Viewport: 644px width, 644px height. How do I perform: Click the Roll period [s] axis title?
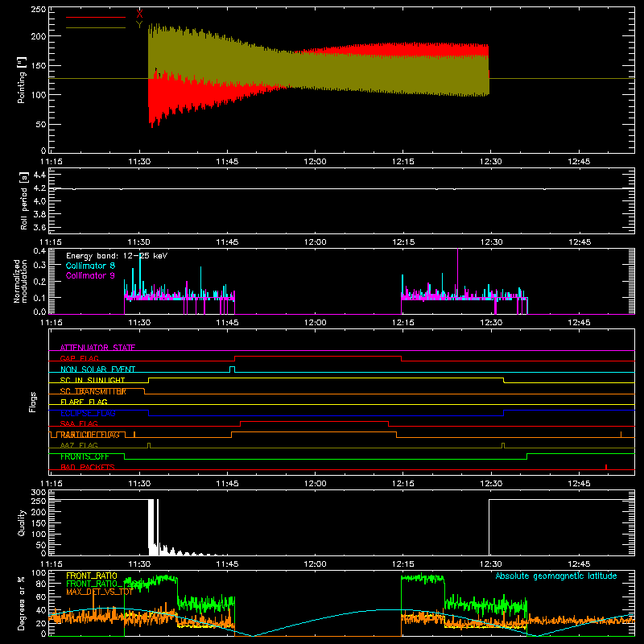pos(24,200)
